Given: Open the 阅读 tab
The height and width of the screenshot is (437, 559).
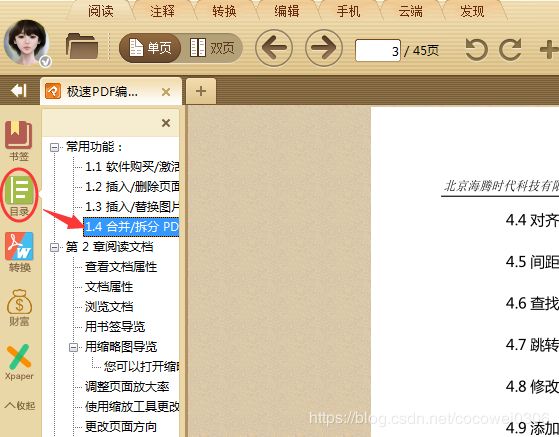Looking at the screenshot, I should pos(101,11).
